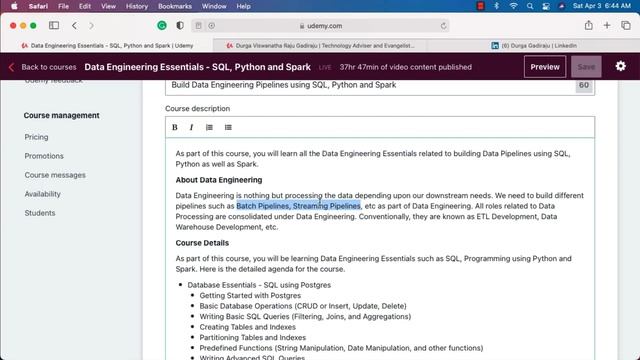640x360 pixels.
Task: Click the back arrow beside Back to courses
Action: tap(11, 67)
